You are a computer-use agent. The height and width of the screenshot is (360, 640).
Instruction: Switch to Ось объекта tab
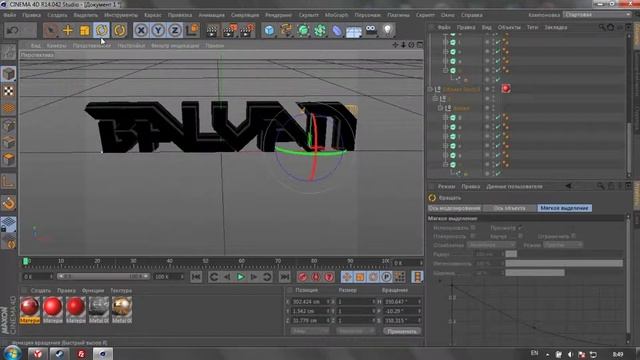pyautogui.click(x=509, y=208)
